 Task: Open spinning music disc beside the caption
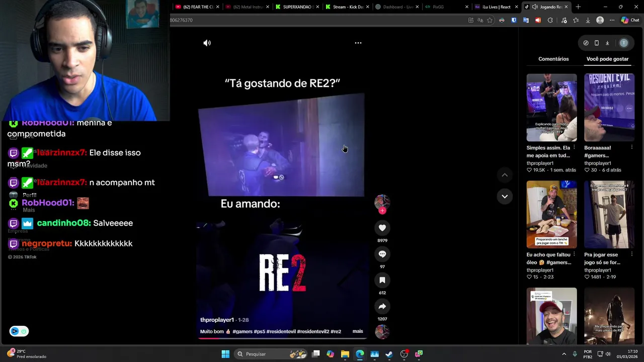382,332
